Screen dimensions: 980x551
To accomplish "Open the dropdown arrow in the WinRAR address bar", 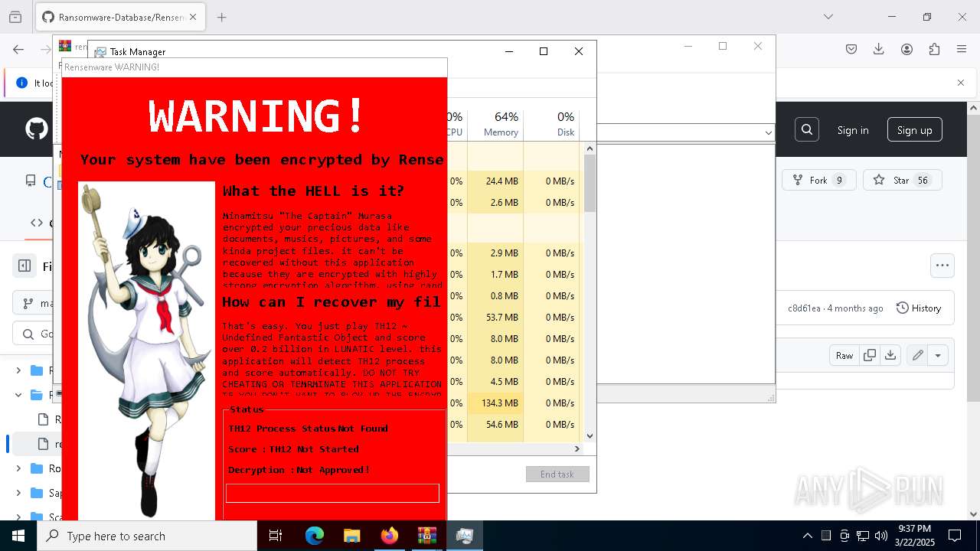I will 768,132.
